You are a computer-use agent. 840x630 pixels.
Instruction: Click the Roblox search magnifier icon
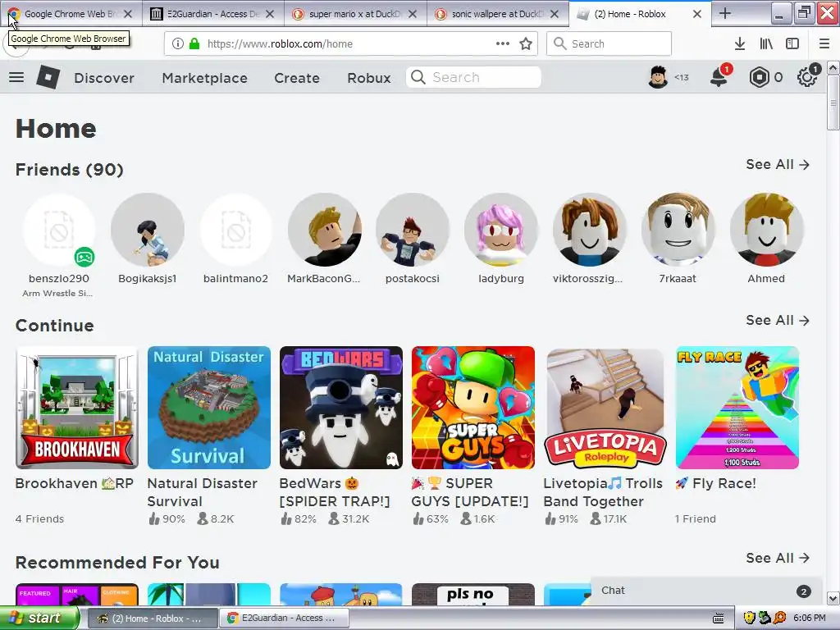coord(418,78)
